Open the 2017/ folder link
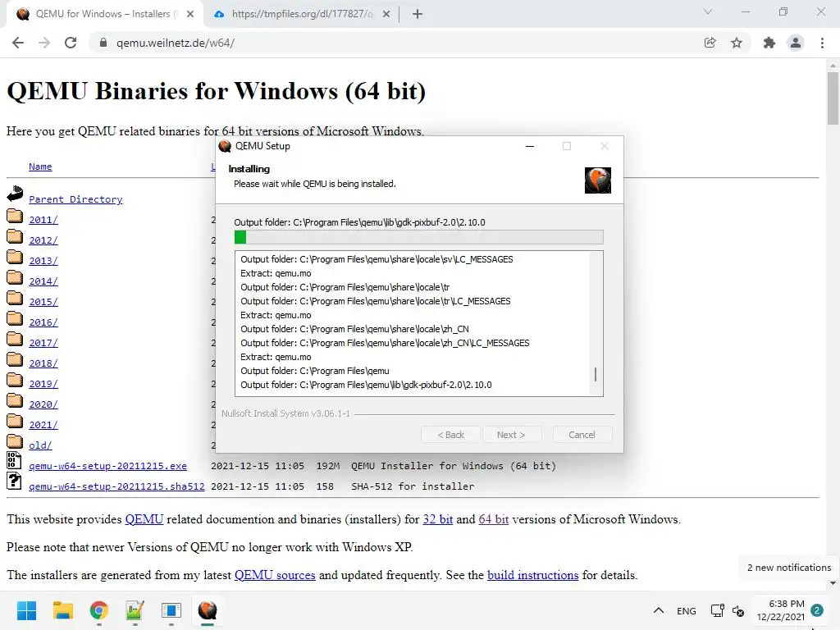The image size is (840, 630). (x=43, y=343)
